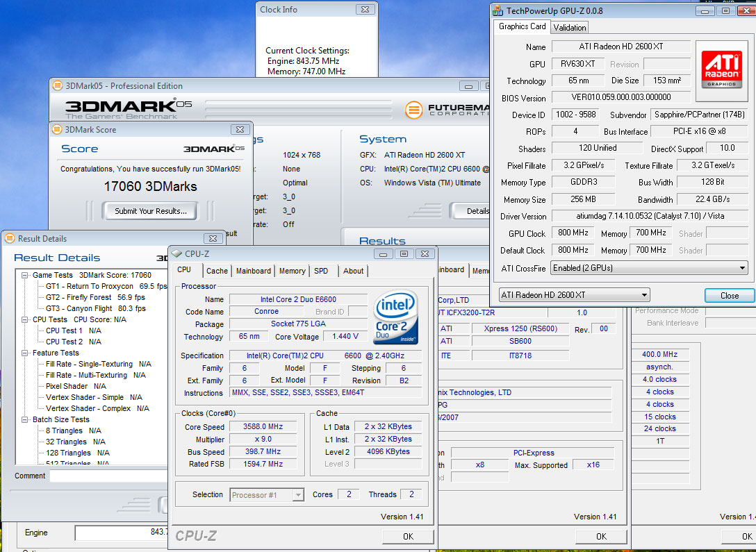
Task: Open the Mainboard tab in front CPU-Z window
Action: [x=254, y=271]
